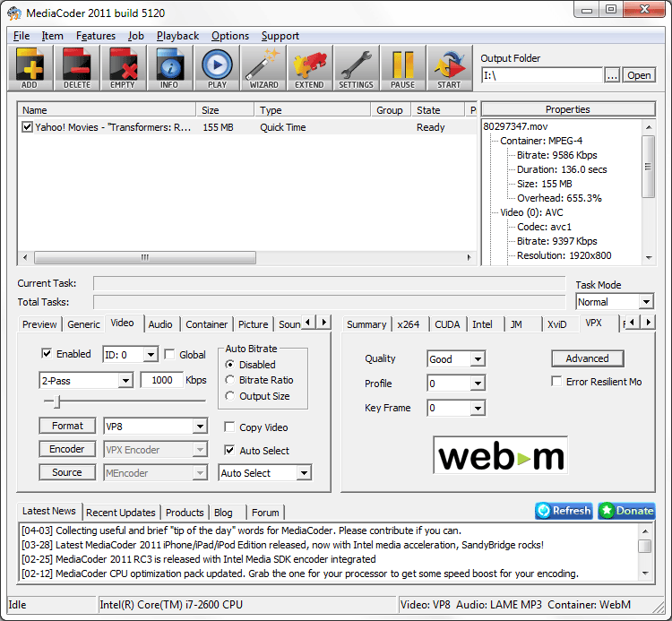Select the Bitrate Ratio radio button
This screenshot has height=621, width=672.
coord(230,381)
